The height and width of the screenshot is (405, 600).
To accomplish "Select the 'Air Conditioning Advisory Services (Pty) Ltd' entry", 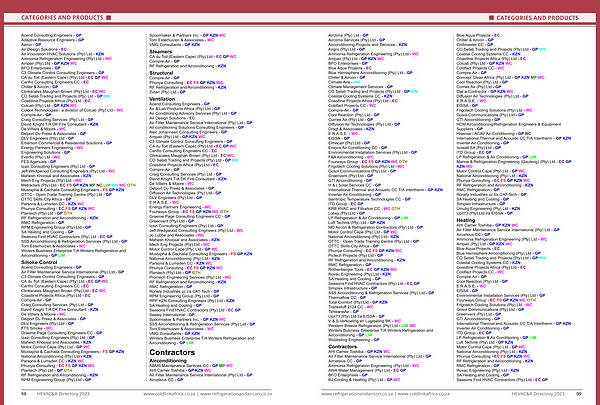I will pos(193,113).
